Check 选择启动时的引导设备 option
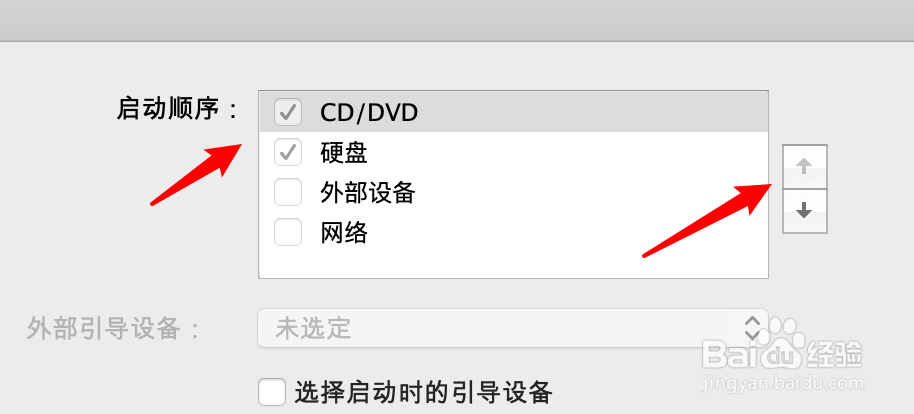Screen dimensions: 914x414 pos(272,392)
